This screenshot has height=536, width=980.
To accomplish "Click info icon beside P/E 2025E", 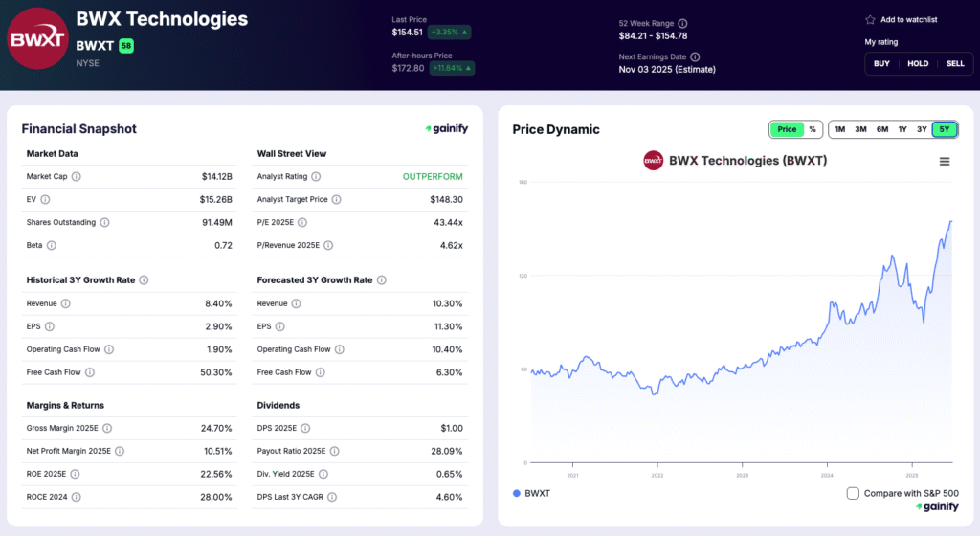I will pos(302,222).
